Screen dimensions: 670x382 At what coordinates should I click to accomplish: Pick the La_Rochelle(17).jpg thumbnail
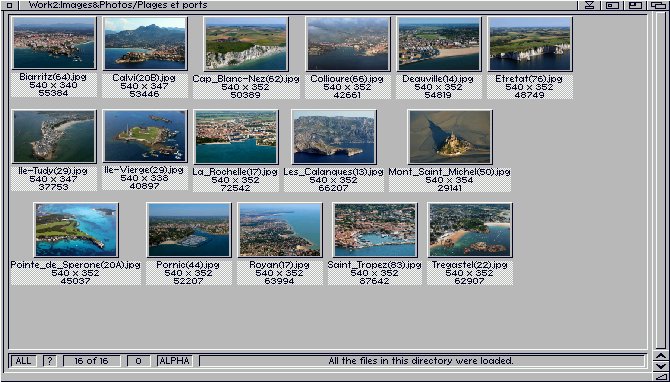point(236,137)
